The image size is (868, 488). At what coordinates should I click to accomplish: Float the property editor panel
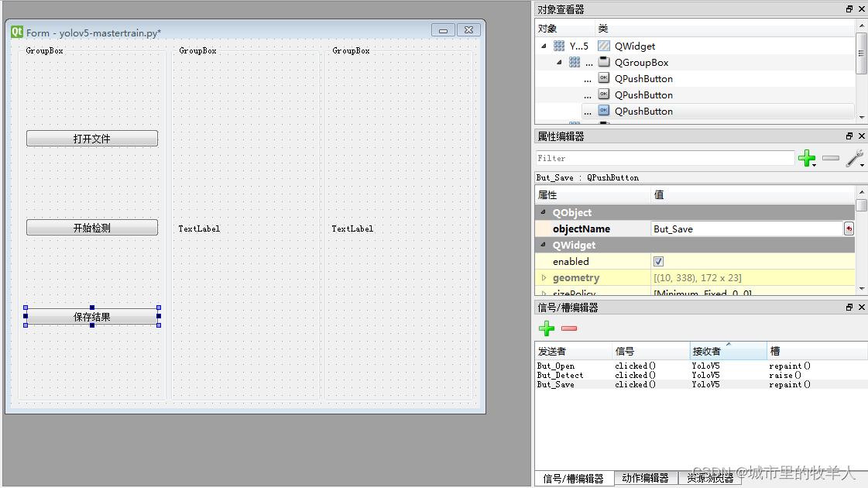tap(849, 136)
